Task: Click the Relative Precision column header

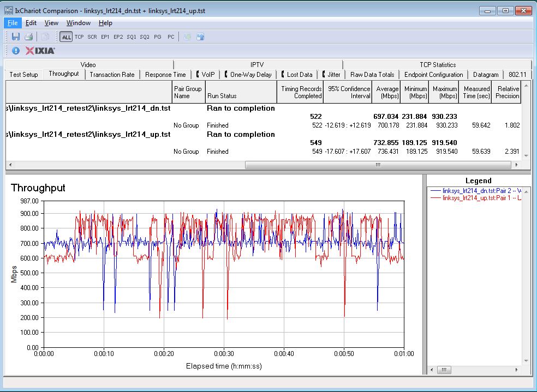Action: 506,92
